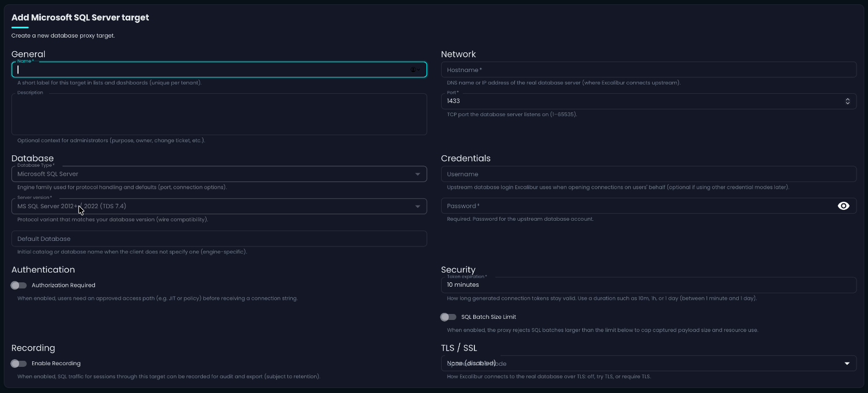Select the Hostname input field
Viewport: 868px width, 393px height.
point(649,70)
